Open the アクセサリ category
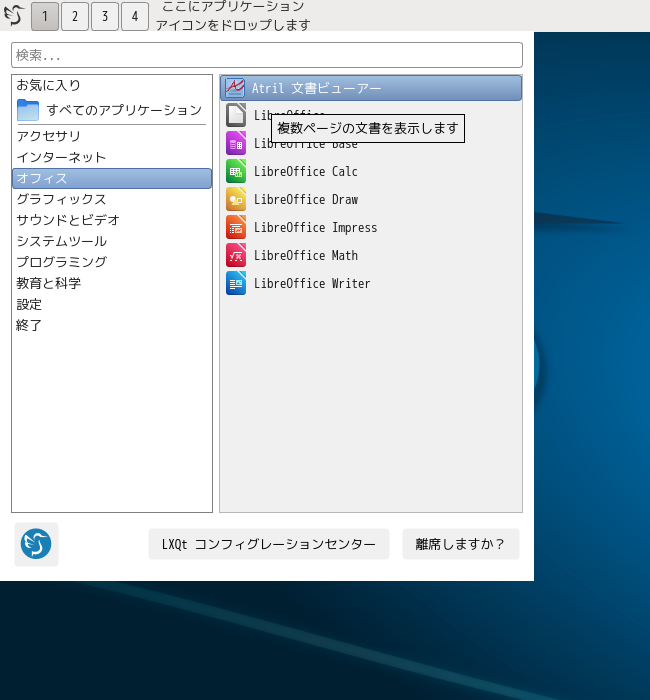This screenshot has height=700, width=650. click(112, 136)
